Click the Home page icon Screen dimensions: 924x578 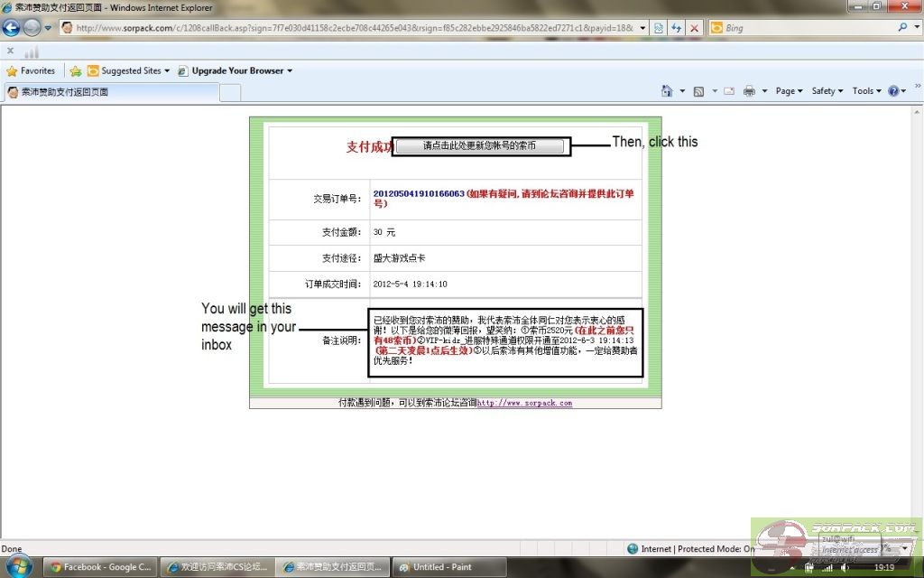[667, 91]
